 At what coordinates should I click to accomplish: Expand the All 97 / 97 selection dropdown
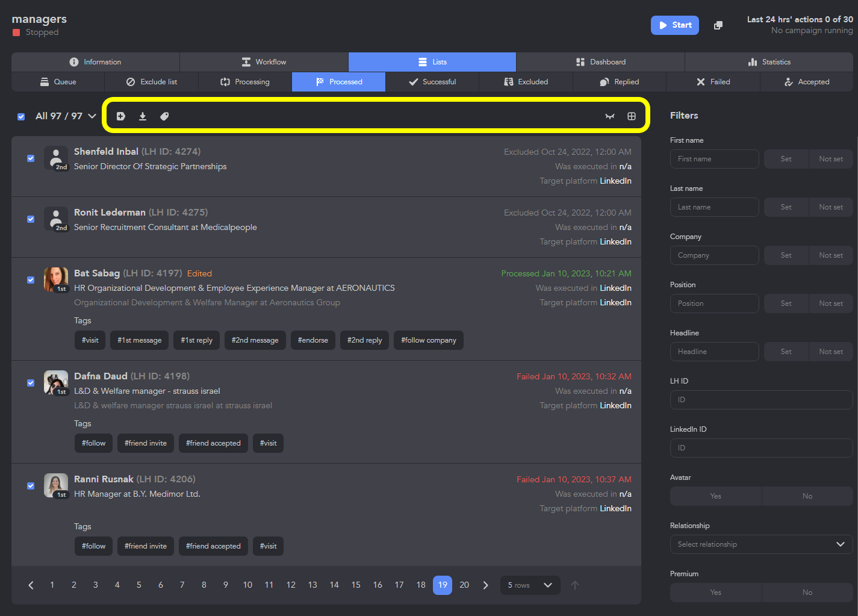pyautogui.click(x=92, y=116)
